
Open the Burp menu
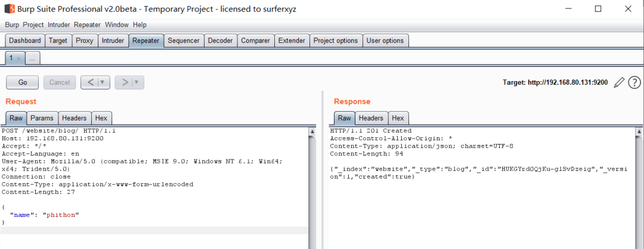point(12,24)
